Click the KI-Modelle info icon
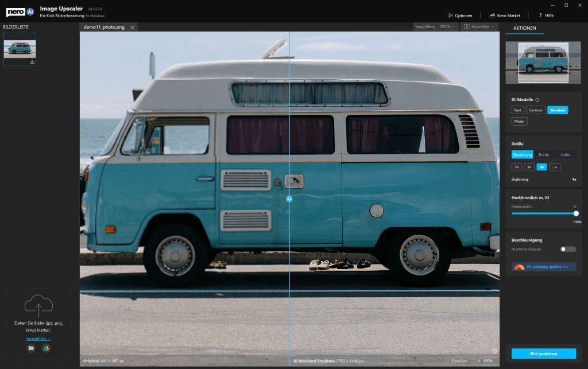Viewport: 588px width, 369px height. 537,100
